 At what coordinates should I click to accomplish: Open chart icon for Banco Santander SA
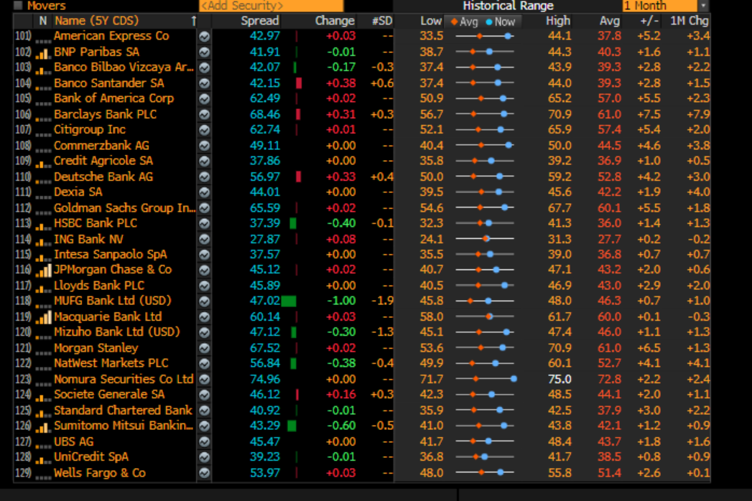point(204,83)
